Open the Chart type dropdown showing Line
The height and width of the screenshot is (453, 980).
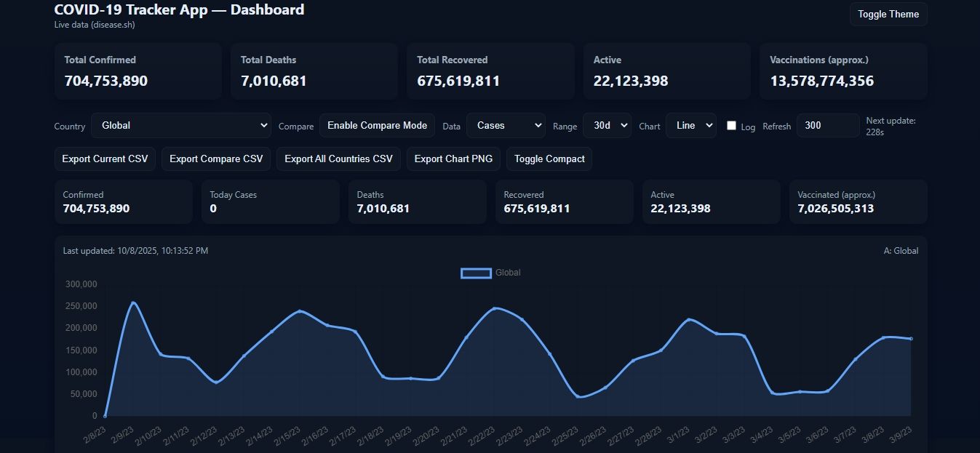point(691,126)
